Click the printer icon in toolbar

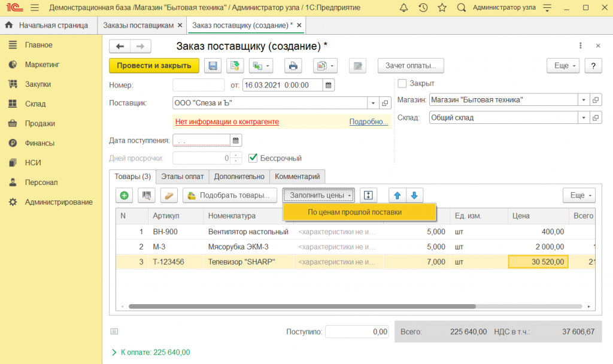[x=293, y=66]
